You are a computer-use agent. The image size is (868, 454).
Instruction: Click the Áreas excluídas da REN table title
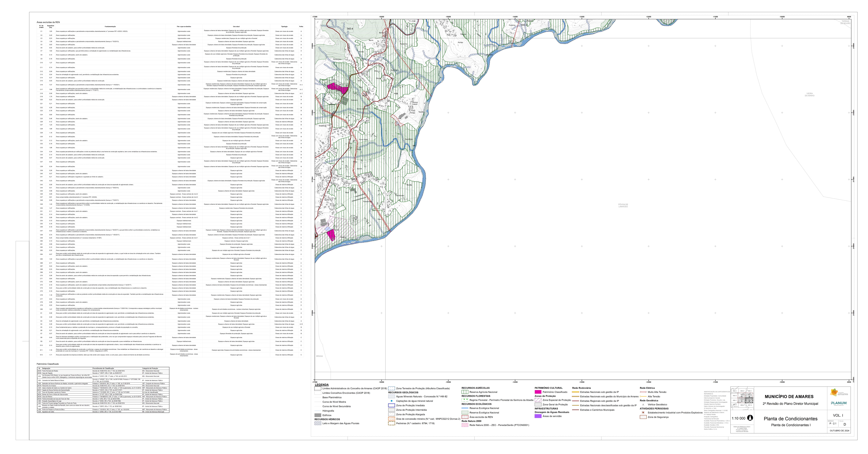(x=48, y=22)
